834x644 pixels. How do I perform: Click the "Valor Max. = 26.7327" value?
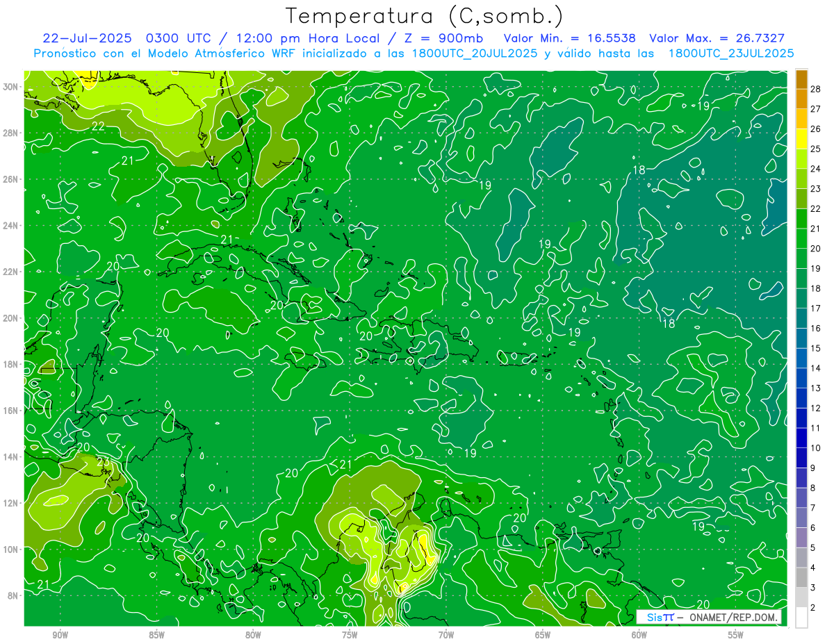(x=717, y=38)
